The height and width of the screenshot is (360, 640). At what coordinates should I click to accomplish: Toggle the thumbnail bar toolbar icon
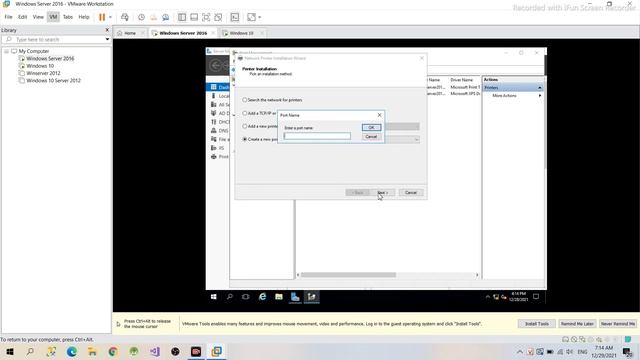[x=194, y=17]
